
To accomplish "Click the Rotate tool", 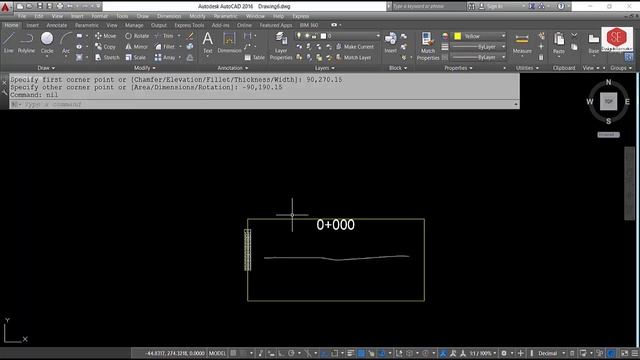I will (x=137, y=36).
